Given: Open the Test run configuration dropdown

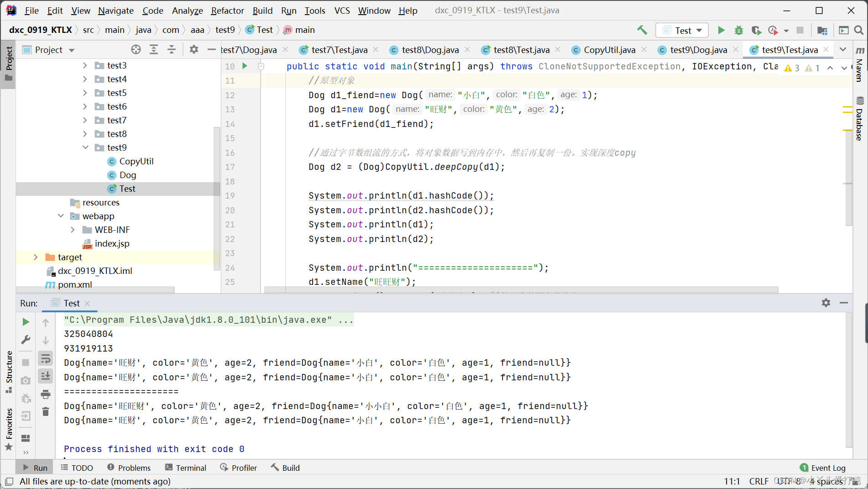Looking at the screenshot, I should (682, 30).
